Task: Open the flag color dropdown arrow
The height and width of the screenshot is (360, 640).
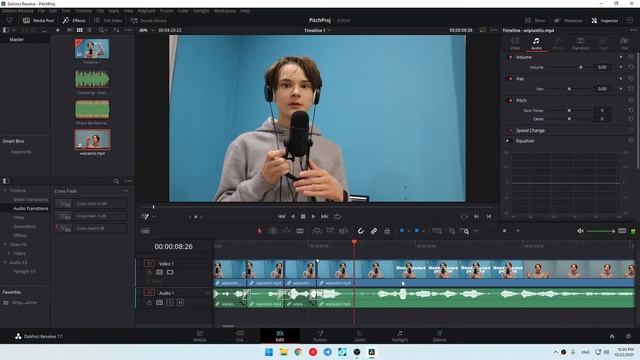Action: [x=409, y=231]
